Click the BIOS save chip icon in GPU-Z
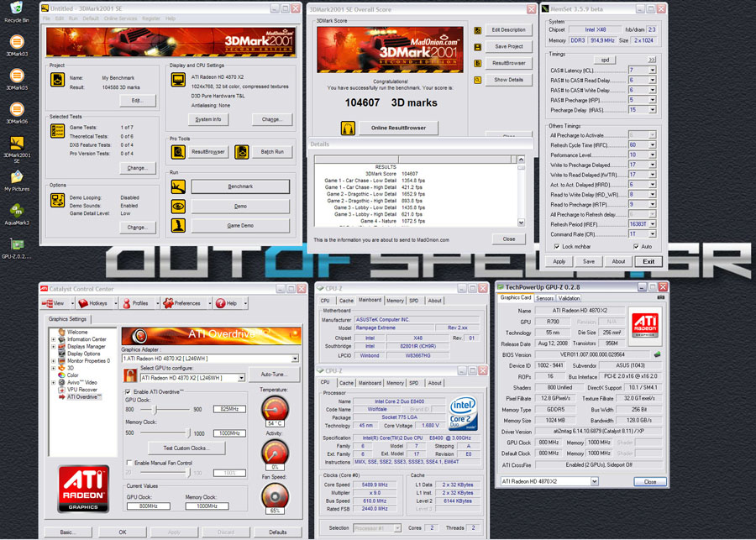This screenshot has width=756, height=540. 657,354
